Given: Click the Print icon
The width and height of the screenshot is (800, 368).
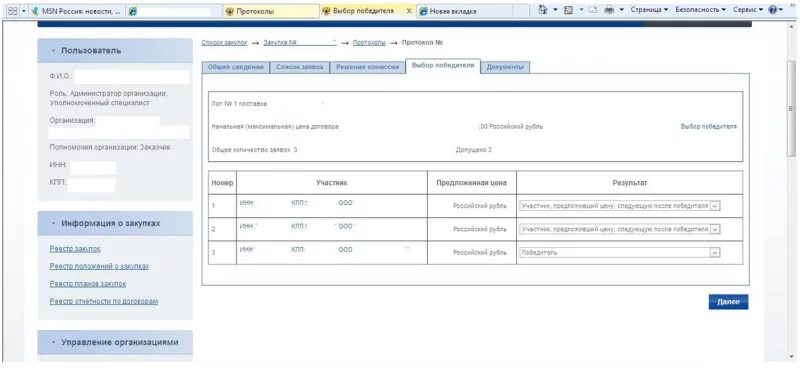Looking at the screenshot, I should pyautogui.click(x=609, y=10).
